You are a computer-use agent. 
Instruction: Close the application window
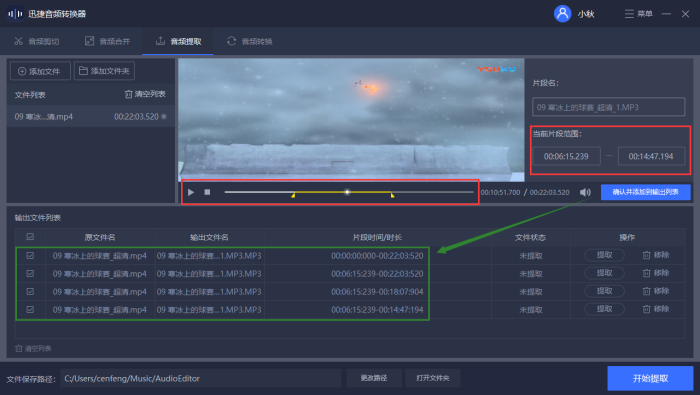[685, 14]
